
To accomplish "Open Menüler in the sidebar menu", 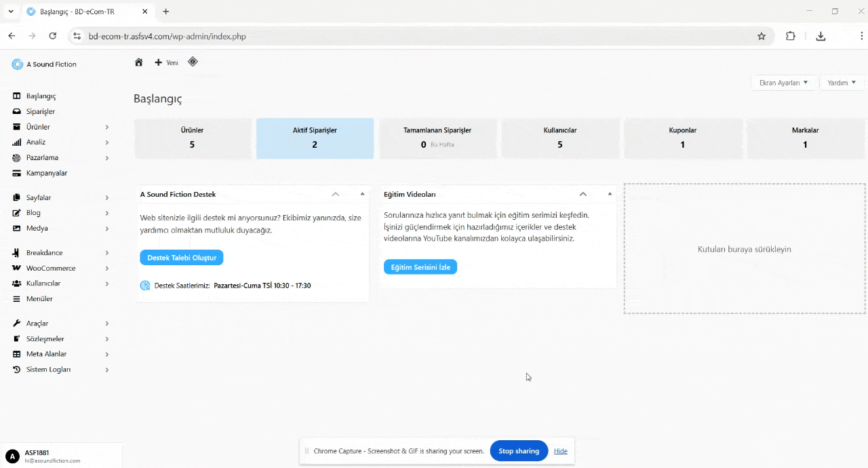I will (39, 298).
